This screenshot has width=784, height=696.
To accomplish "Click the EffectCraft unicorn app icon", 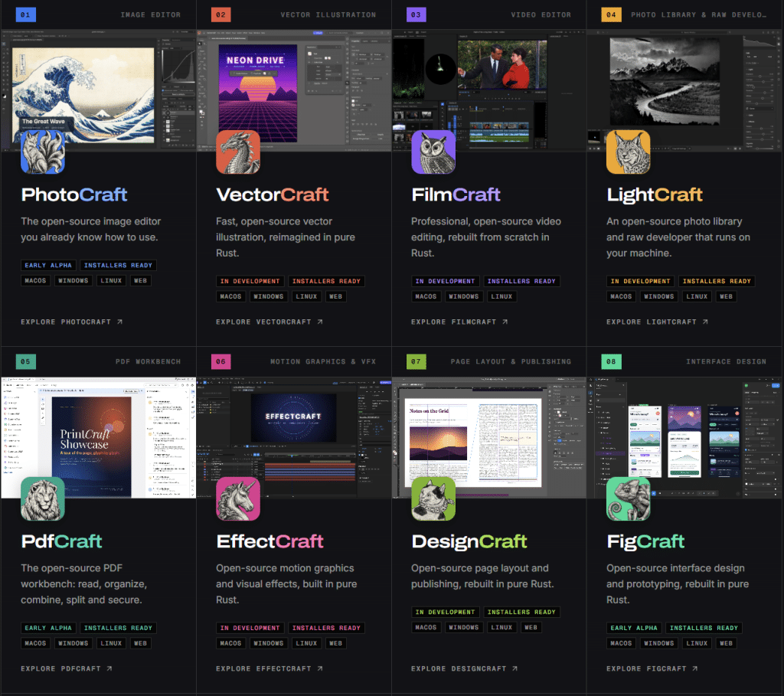I will tap(238, 498).
